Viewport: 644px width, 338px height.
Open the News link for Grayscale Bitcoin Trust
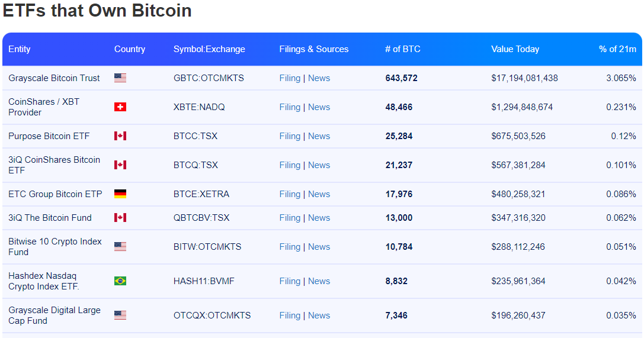click(x=319, y=78)
